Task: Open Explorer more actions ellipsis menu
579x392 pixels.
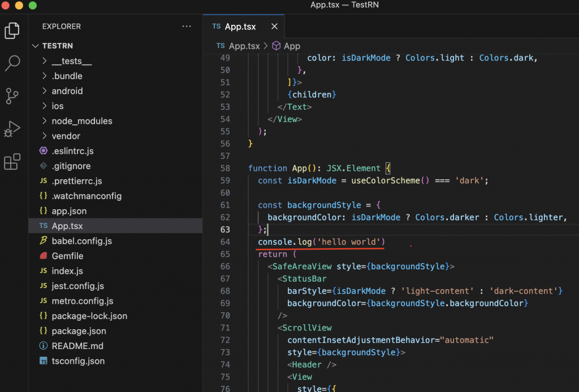Action: click(x=187, y=26)
